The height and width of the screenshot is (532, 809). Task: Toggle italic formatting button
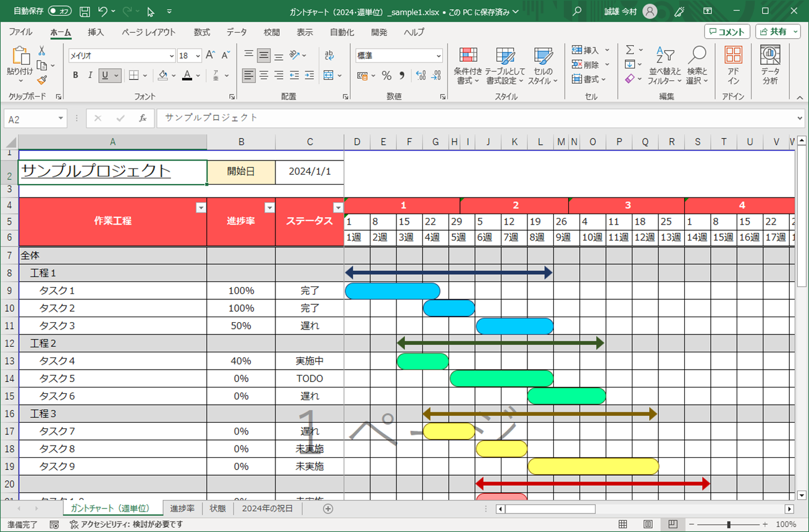[x=90, y=75]
